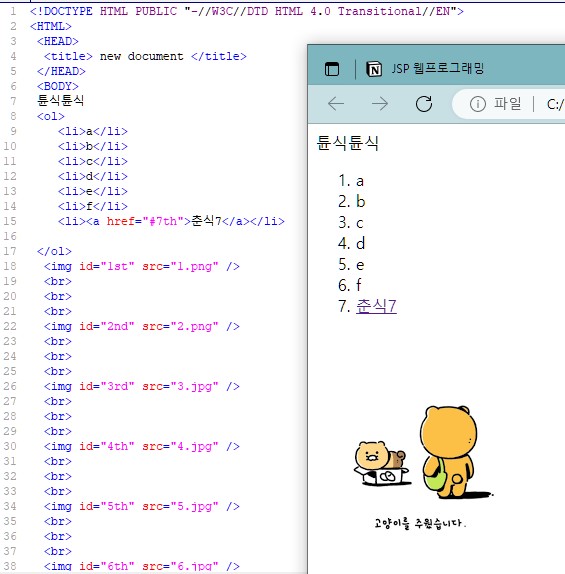Viewport: 565px width, 574px height.
Task: Click list item 'f' in the browser page
Action: click(x=358, y=285)
